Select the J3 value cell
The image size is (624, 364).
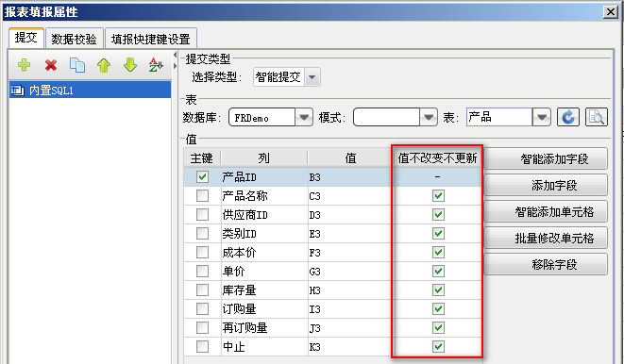pyautogui.click(x=350, y=328)
